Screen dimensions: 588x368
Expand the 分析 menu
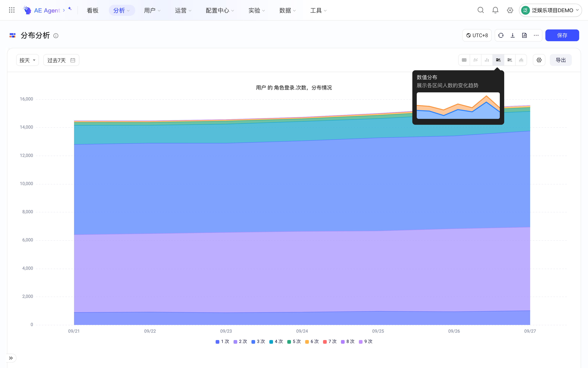pos(122,10)
